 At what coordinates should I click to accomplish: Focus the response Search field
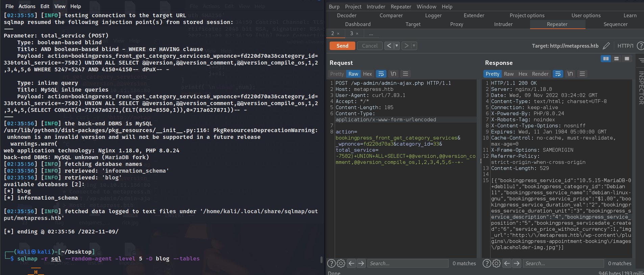pyautogui.click(x=563, y=264)
